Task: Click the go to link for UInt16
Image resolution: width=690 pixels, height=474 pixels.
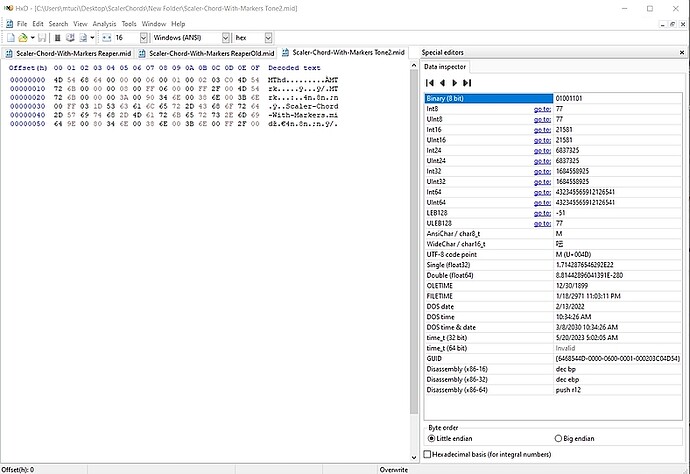Action: [x=542, y=140]
